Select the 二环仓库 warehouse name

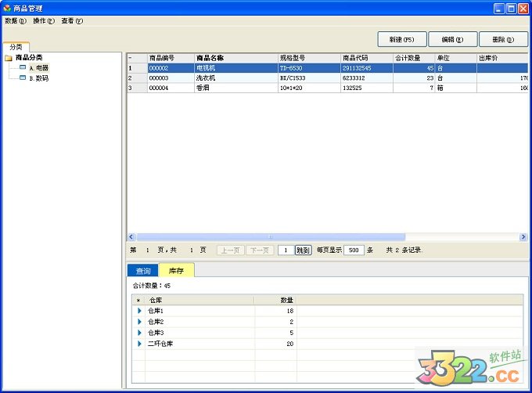coord(160,344)
